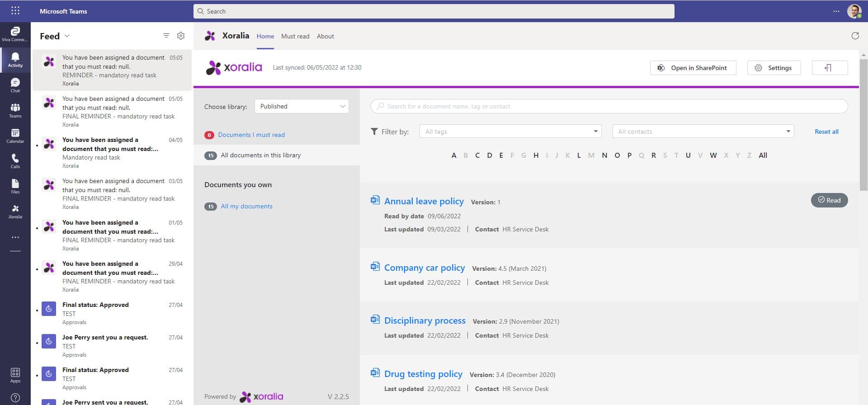Open the Disciplinary process document

425,320
